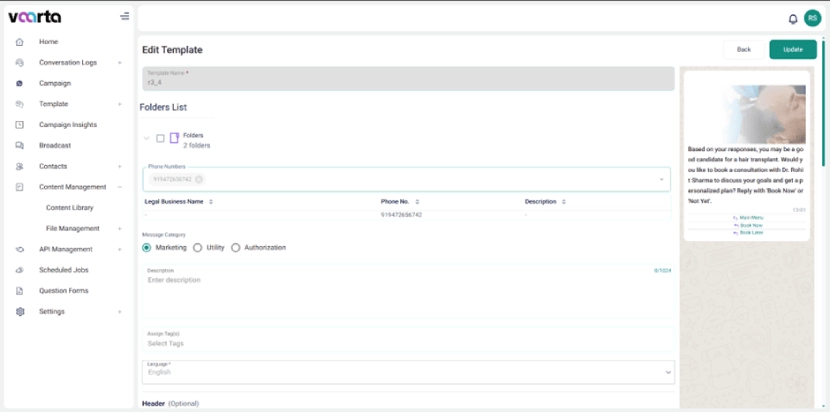
Task: Click the Back button
Action: click(743, 49)
